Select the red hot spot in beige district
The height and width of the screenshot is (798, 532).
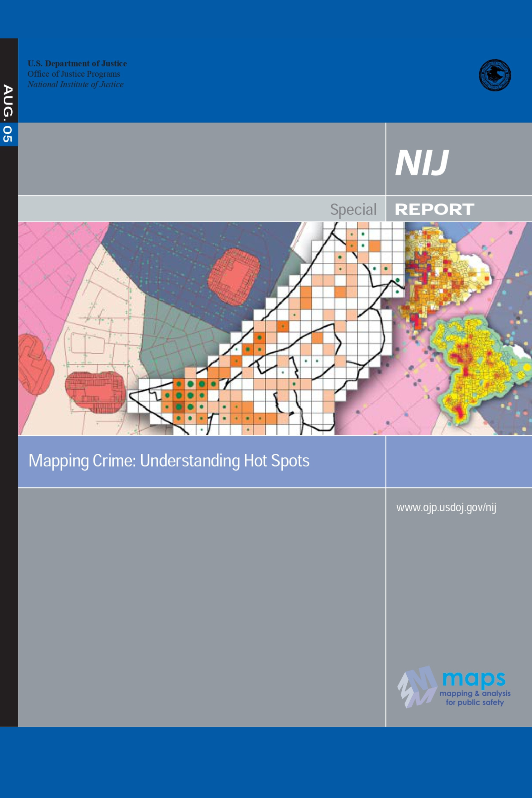pyautogui.click(x=93, y=392)
